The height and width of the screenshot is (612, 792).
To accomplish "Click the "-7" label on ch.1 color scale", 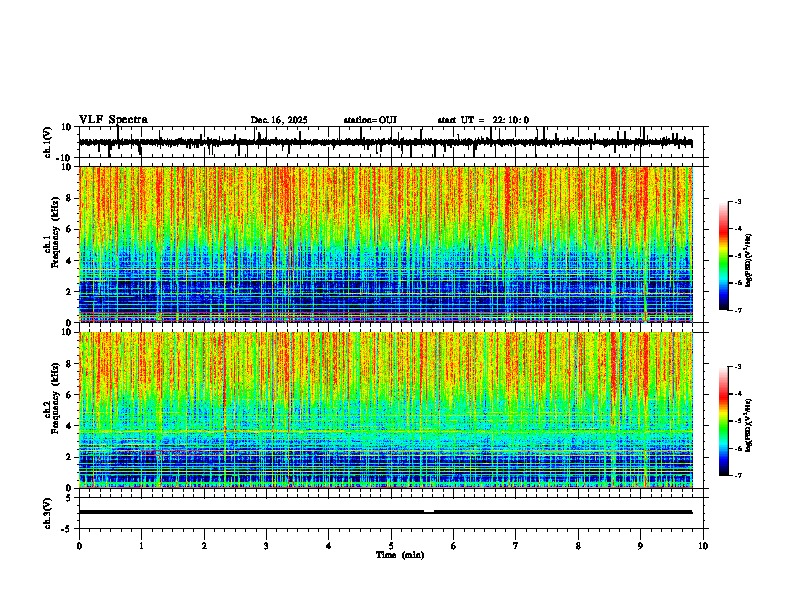I will click(738, 310).
